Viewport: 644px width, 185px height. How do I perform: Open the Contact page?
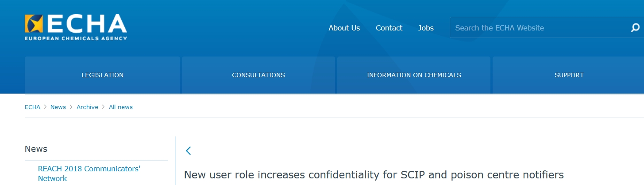(x=389, y=28)
